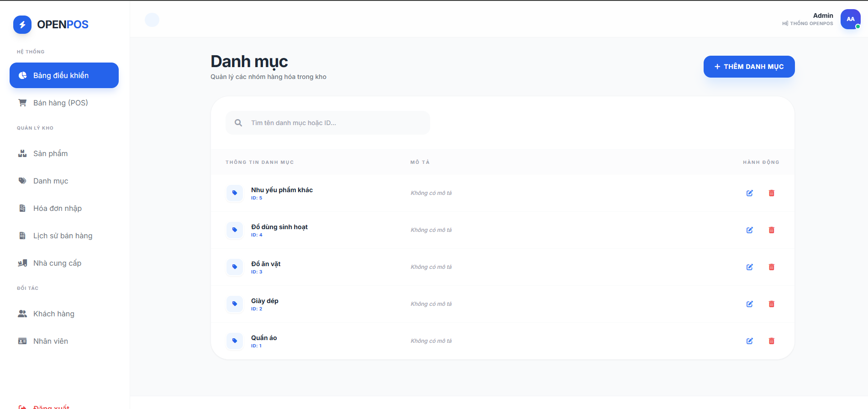
Task: Open Hóa đơn nhập
Action: click(x=57, y=208)
